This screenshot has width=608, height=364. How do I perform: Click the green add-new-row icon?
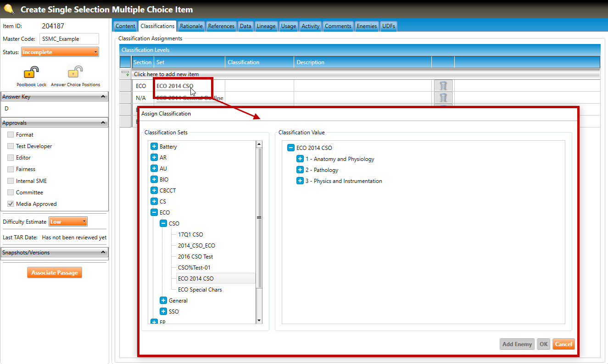coord(125,74)
